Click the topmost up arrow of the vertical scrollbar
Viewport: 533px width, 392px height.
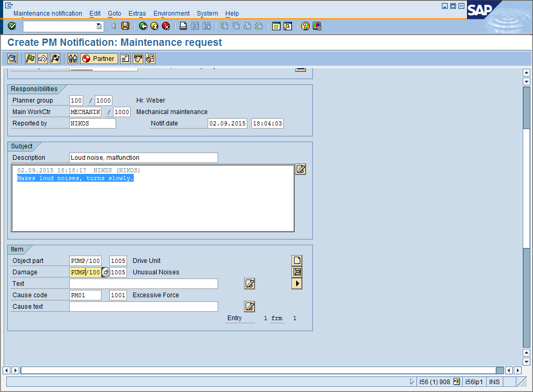(527, 72)
